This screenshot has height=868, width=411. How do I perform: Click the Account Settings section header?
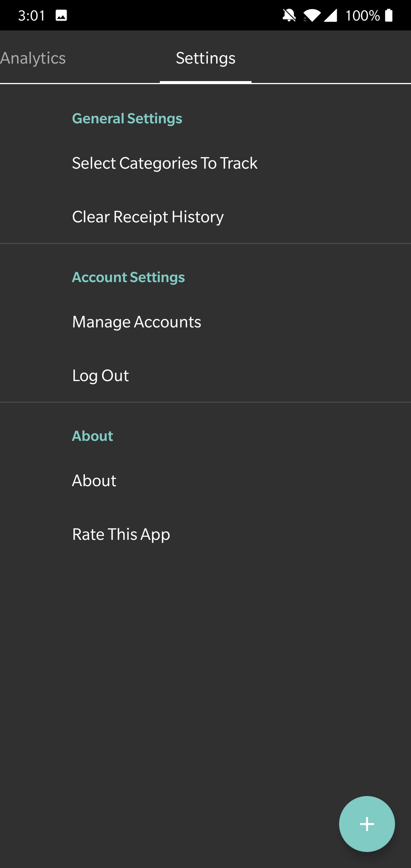(x=129, y=277)
